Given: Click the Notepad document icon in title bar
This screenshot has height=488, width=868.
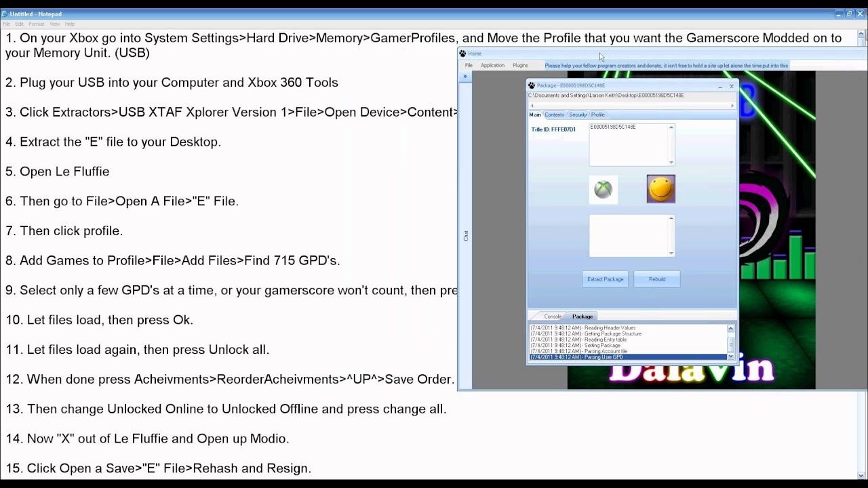Looking at the screenshot, I should click(5, 14).
